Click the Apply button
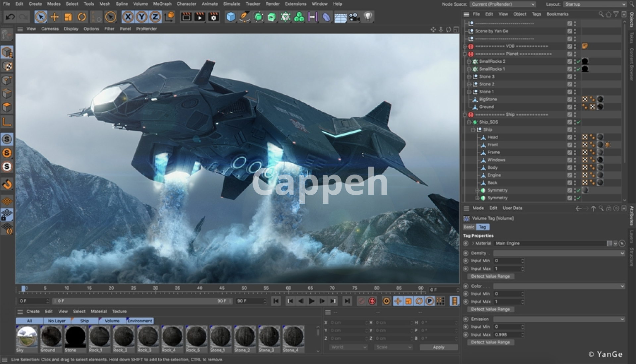The width and height of the screenshot is (636, 364). pos(438,347)
